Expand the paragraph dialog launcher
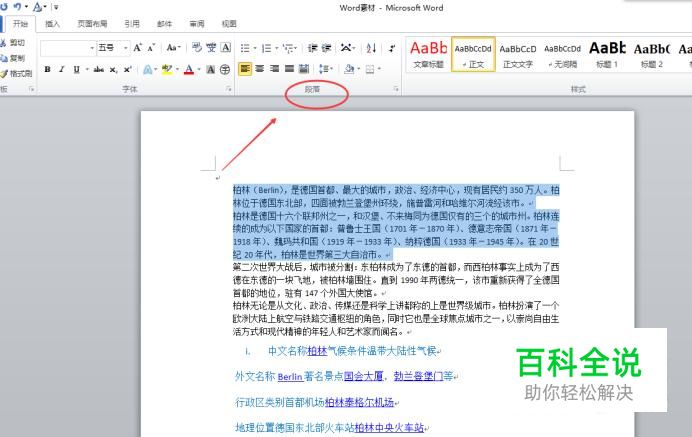The width and height of the screenshot is (692, 437). click(397, 89)
